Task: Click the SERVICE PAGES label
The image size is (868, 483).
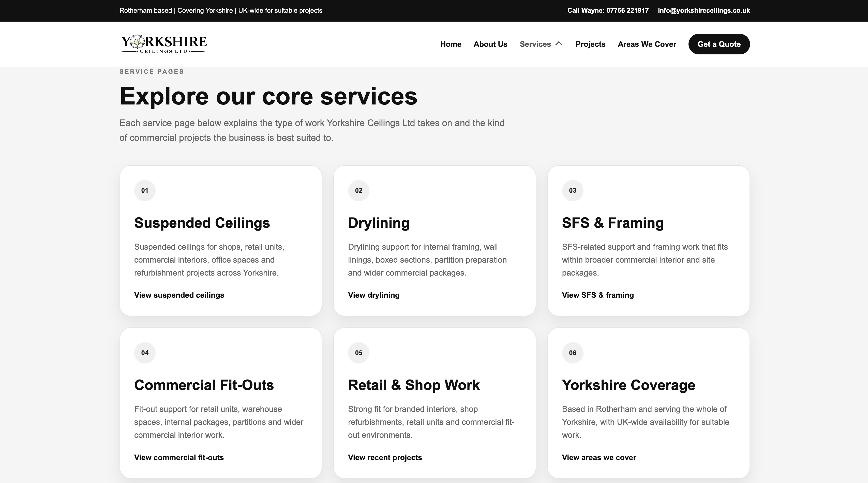Action: pyautogui.click(x=152, y=71)
